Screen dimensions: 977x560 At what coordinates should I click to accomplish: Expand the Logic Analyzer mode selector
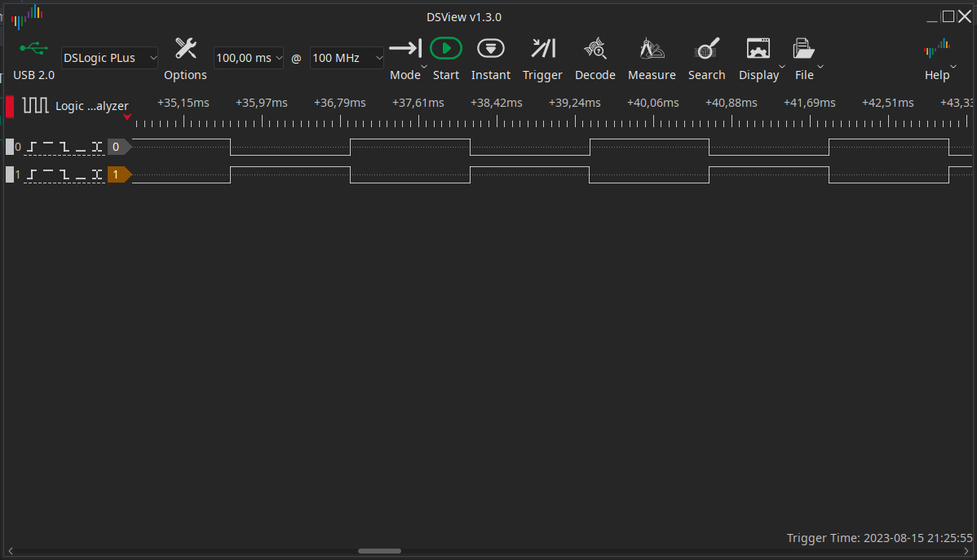coord(127,117)
